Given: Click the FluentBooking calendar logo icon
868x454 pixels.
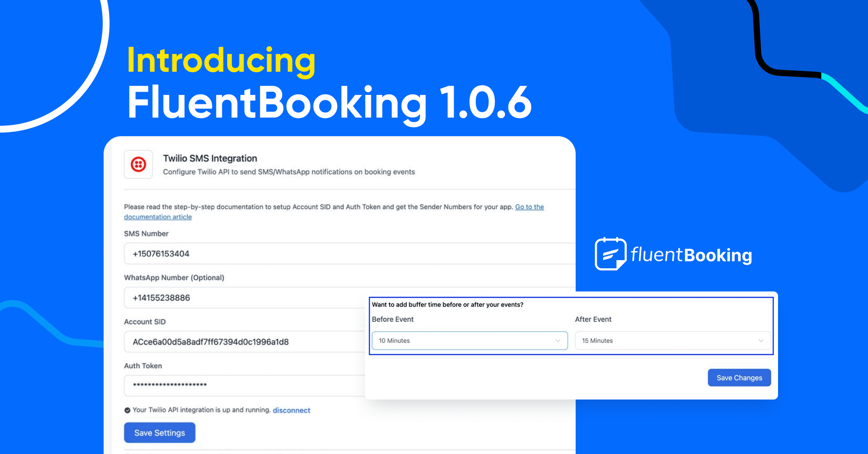Looking at the screenshot, I should point(610,254).
